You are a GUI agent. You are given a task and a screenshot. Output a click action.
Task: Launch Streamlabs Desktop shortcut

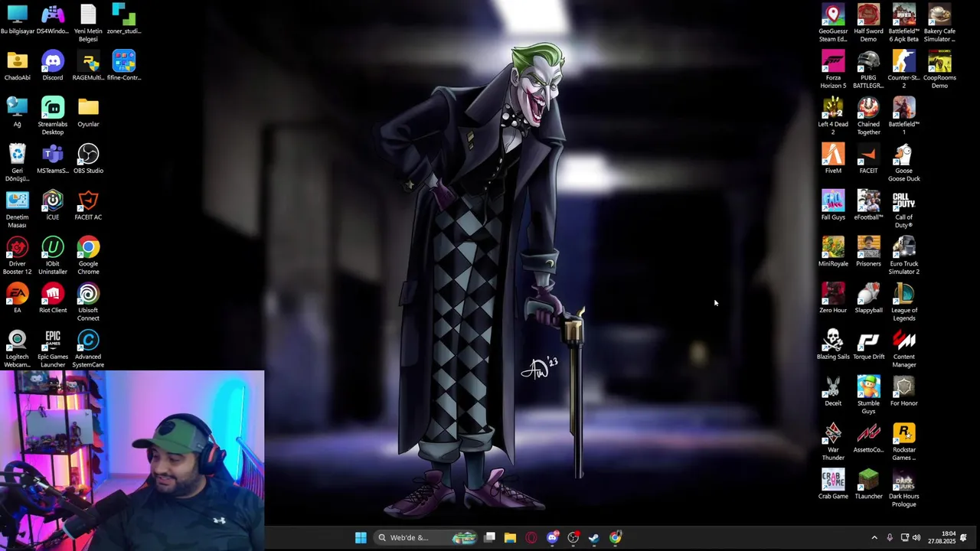[x=53, y=116]
